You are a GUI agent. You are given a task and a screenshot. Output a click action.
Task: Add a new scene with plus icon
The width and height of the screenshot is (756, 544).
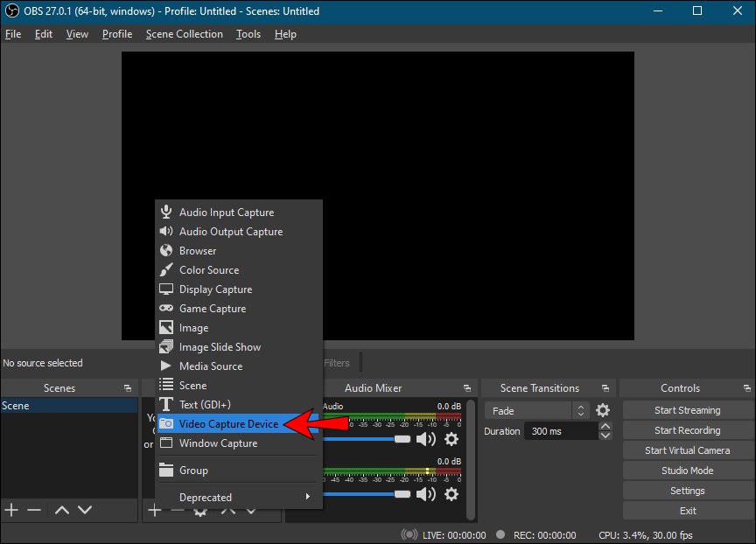click(11, 510)
